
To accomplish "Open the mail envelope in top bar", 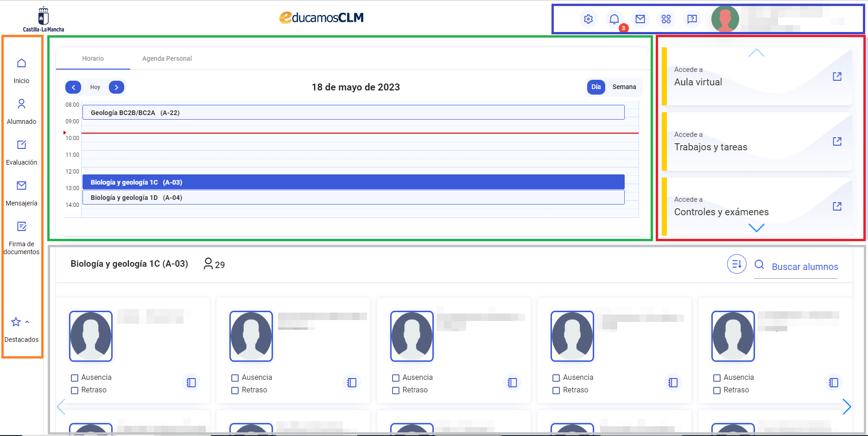I will point(640,19).
